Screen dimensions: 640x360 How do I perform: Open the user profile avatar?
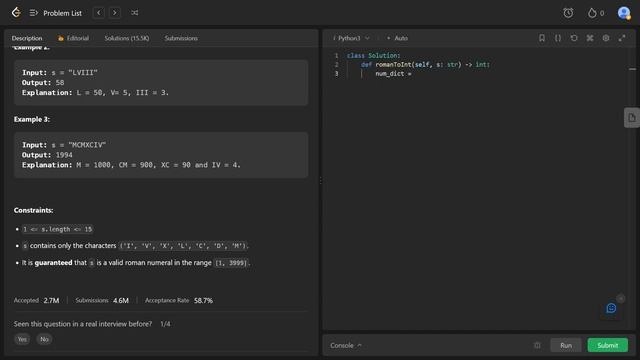624,13
